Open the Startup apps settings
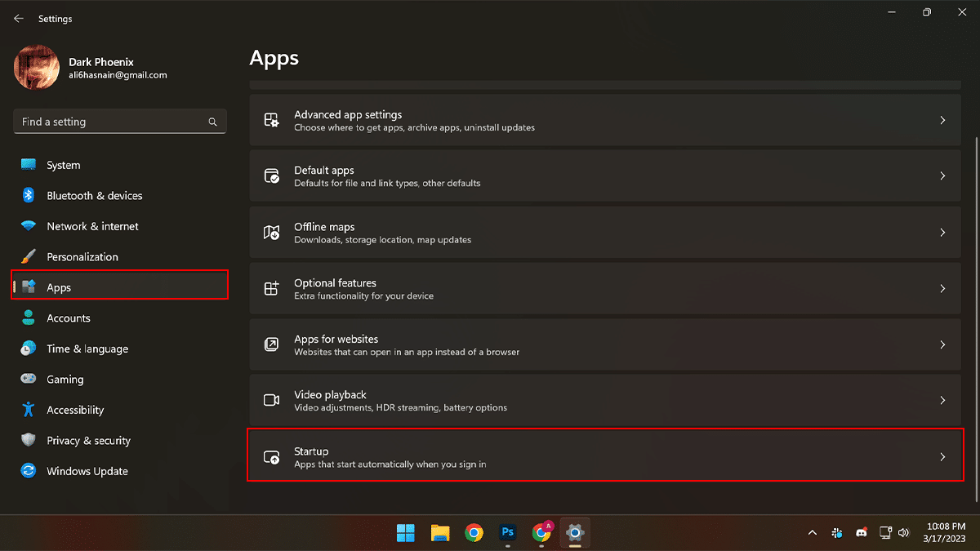Image resolution: width=980 pixels, height=551 pixels. [604, 457]
